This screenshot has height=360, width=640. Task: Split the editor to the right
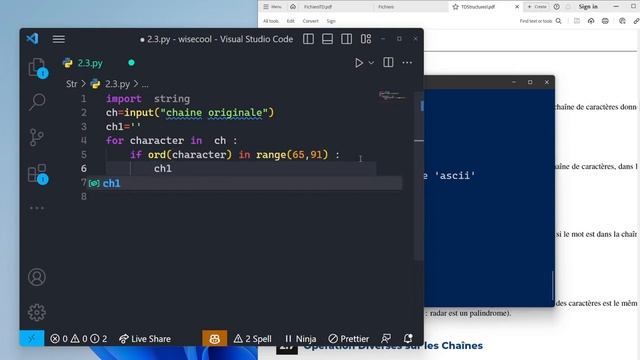point(388,62)
